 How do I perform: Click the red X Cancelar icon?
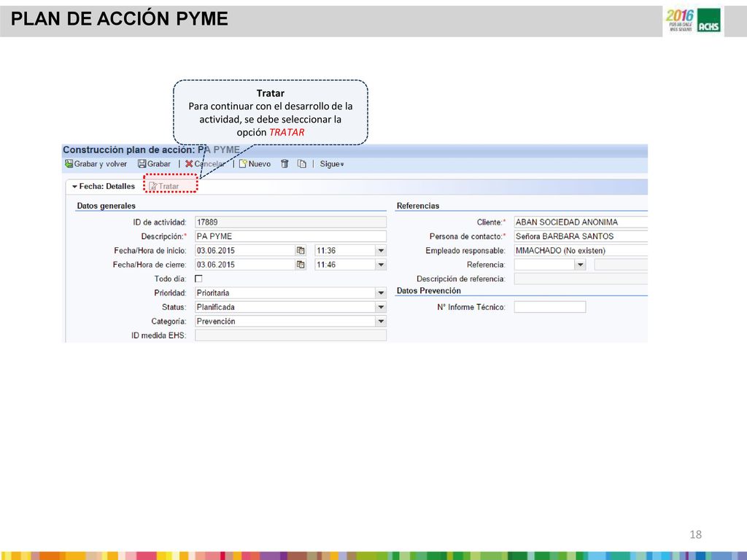point(189,164)
